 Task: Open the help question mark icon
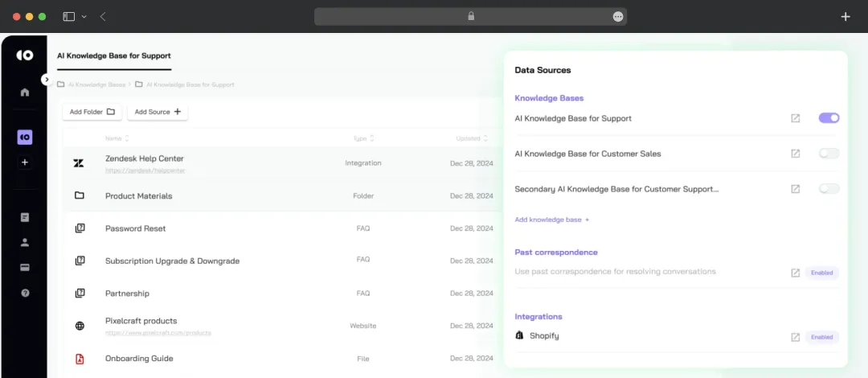tap(25, 294)
